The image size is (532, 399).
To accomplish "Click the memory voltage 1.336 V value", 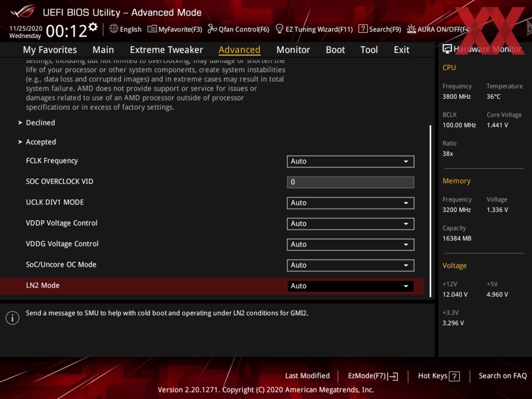I will [497, 210].
